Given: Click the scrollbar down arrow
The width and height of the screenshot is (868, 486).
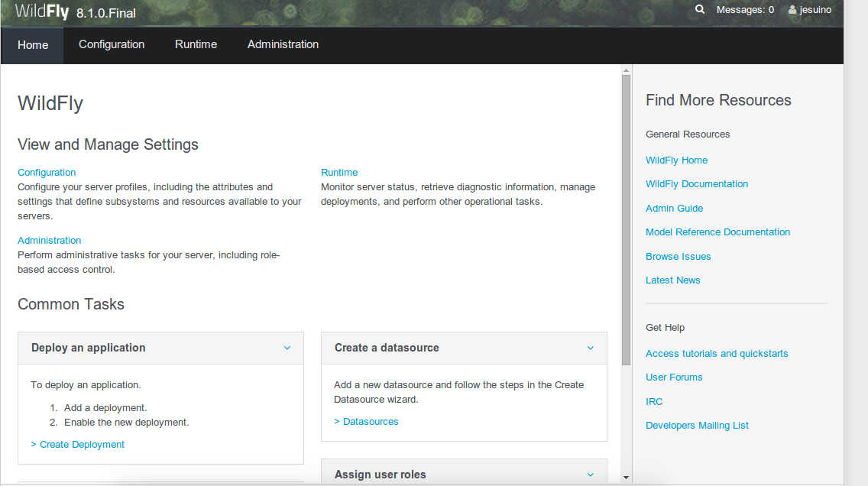Looking at the screenshot, I should click(x=626, y=477).
